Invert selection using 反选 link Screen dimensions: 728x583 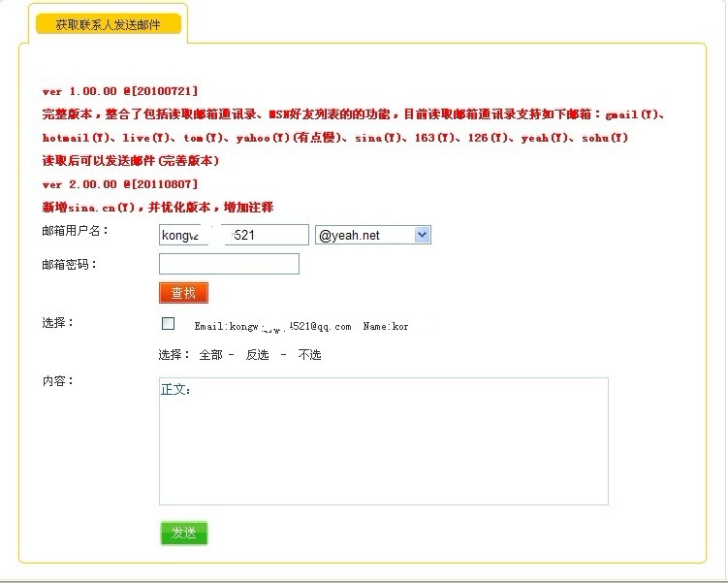(x=258, y=355)
